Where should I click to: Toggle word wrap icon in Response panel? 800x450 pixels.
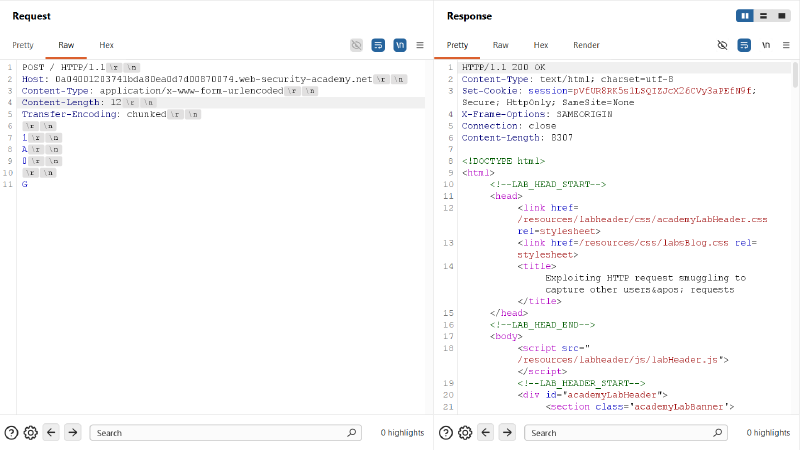tap(744, 45)
